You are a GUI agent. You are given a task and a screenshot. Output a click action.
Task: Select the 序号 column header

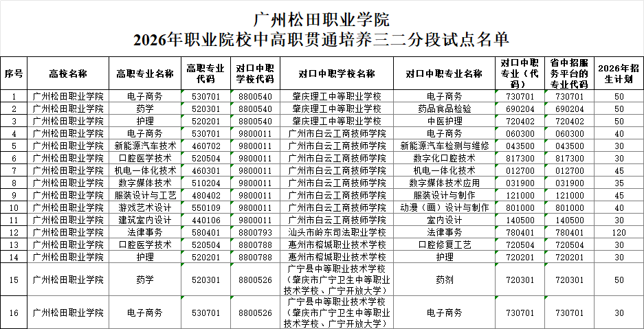pyautogui.click(x=14, y=73)
